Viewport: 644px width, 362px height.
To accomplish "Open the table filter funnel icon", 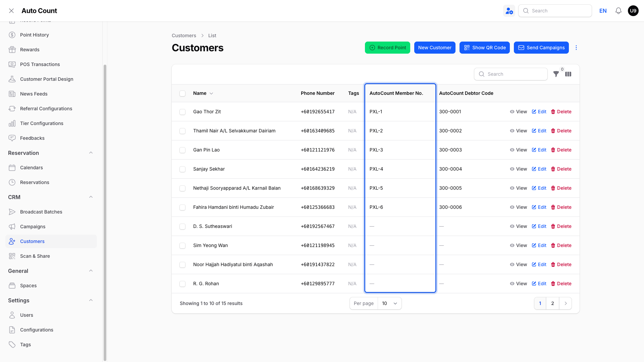I will (x=556, y=74).
